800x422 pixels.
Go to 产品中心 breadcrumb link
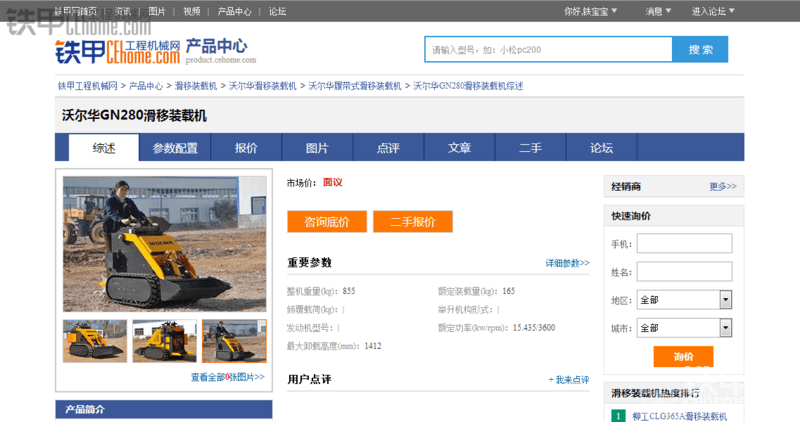pos(146,86)
